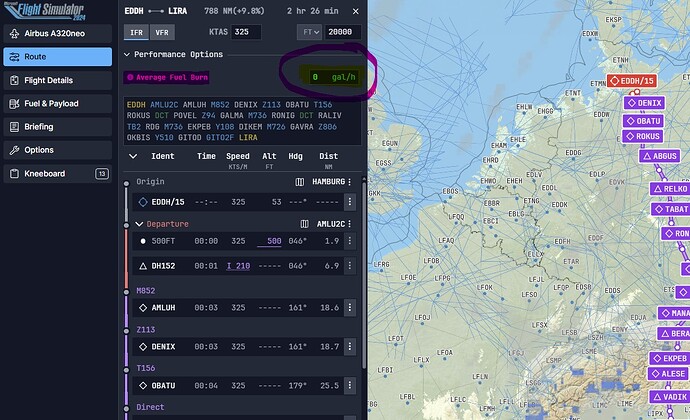690x420 pixels.
Task: Open the Flight Details section
Action: point(57,80)
